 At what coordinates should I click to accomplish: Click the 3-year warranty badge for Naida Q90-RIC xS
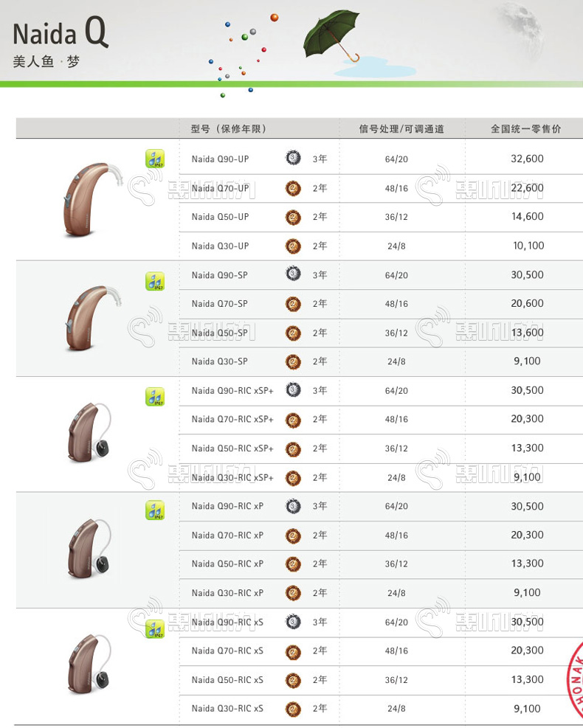click(x=293, y=622)
